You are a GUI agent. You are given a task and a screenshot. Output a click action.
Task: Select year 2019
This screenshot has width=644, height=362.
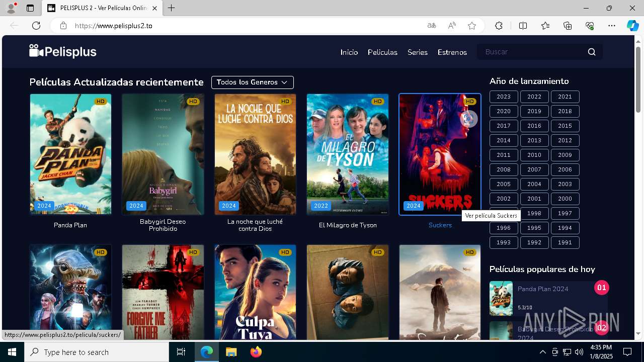pyautogui.click(x=534, y=111)
